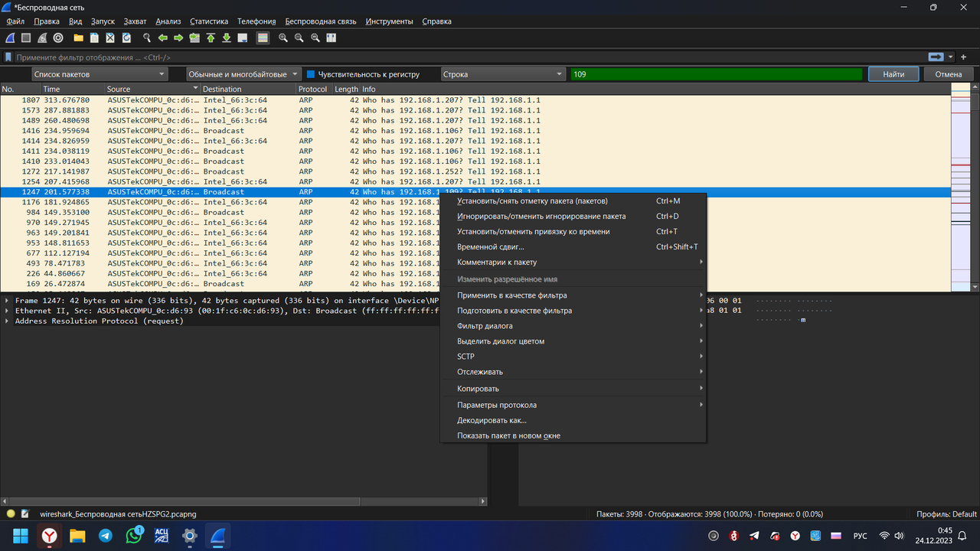Screen dimensions: 980x551
Task: Go forward to the next packet with the right arrow
Action: [x=178, y=37]
